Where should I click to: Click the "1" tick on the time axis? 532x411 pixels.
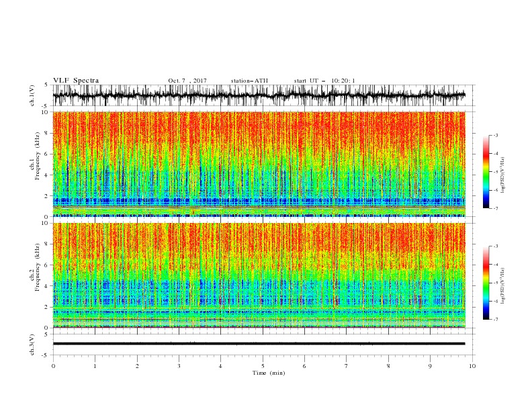tap(95, 366)
